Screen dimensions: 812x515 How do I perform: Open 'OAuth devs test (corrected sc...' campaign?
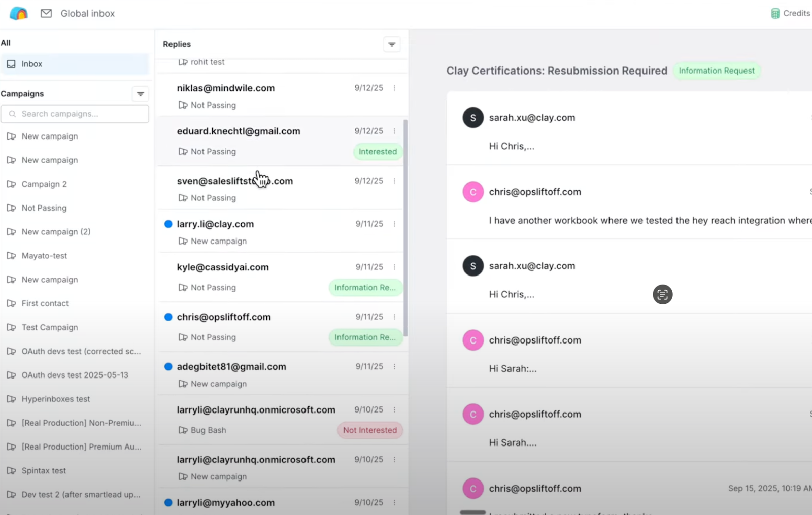(x=75, y=351)
